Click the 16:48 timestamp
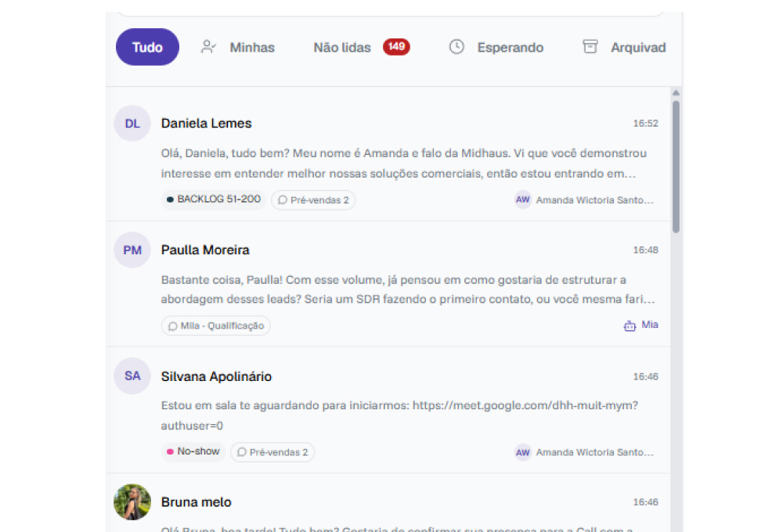The image size is (783, 532). tap(646, 250)
